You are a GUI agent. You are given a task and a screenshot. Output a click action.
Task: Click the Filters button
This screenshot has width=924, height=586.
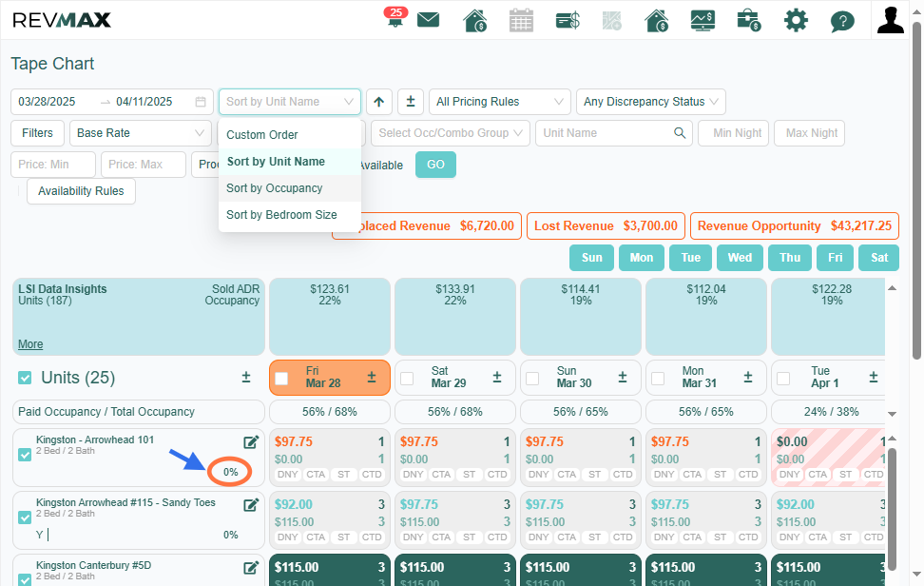pyautogui.click(x=37, y=133)
